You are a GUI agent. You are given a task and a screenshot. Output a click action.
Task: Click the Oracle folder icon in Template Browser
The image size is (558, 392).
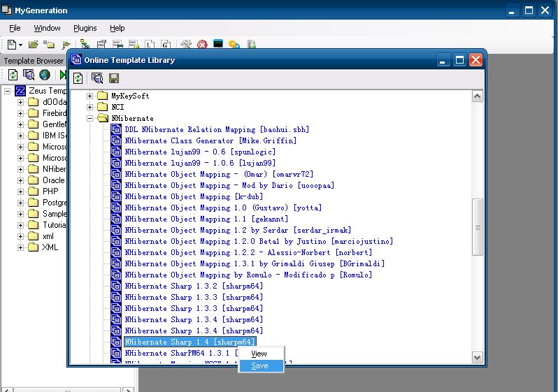point(34,180)
